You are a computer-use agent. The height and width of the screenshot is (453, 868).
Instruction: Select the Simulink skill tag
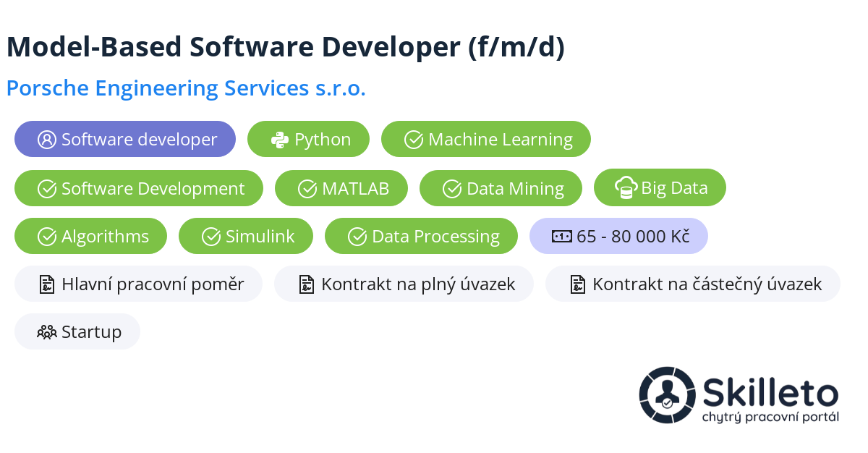tap(246, 236)
